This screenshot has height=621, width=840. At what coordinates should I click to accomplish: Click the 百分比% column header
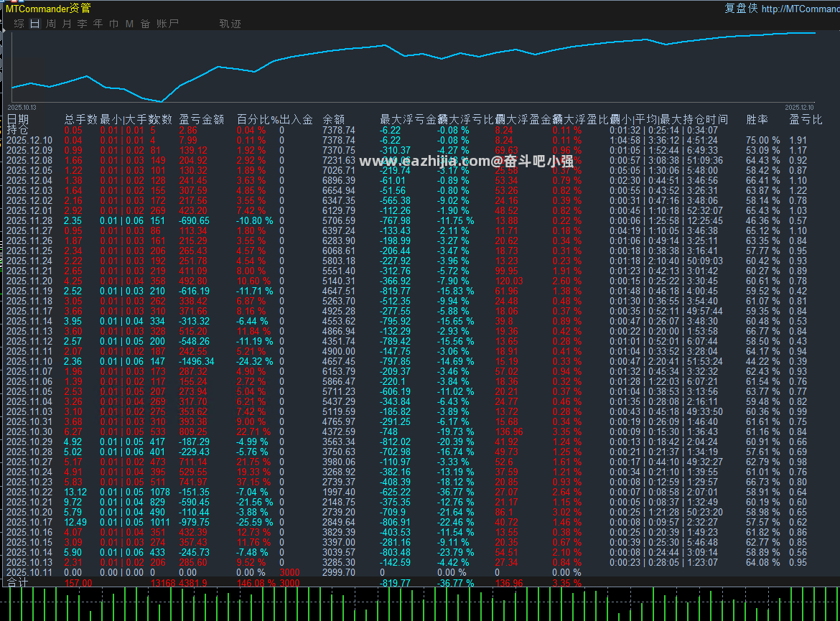[x=258, y=119]
